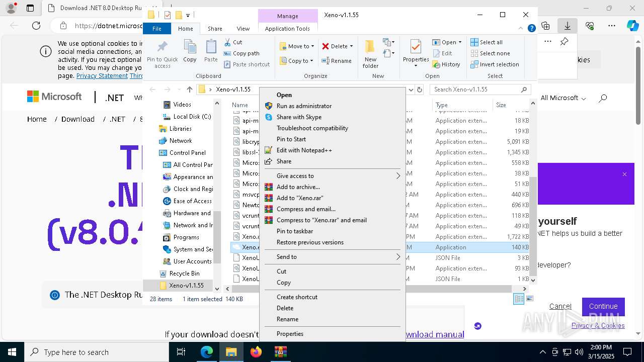This screenshot has height=362, width=644.
Task: Switch to Large icons view in status bar
Action: tap(529, 299)
